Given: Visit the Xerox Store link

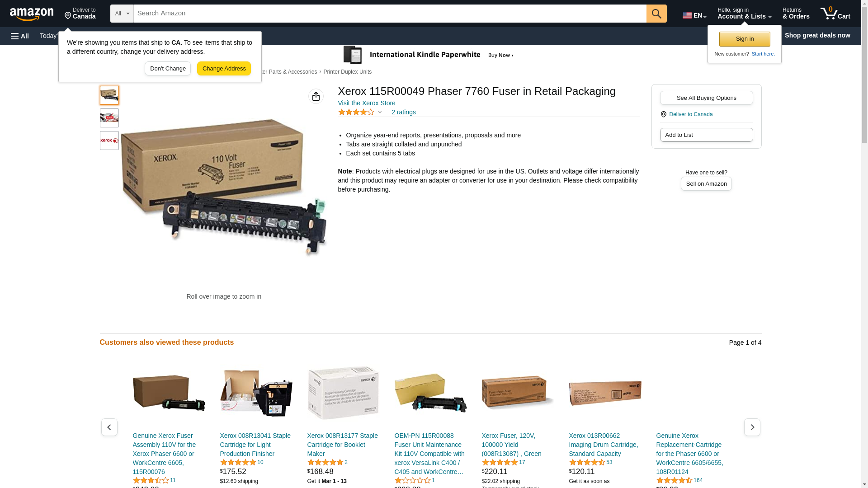Looking at the screenshot, I should 367,103.
